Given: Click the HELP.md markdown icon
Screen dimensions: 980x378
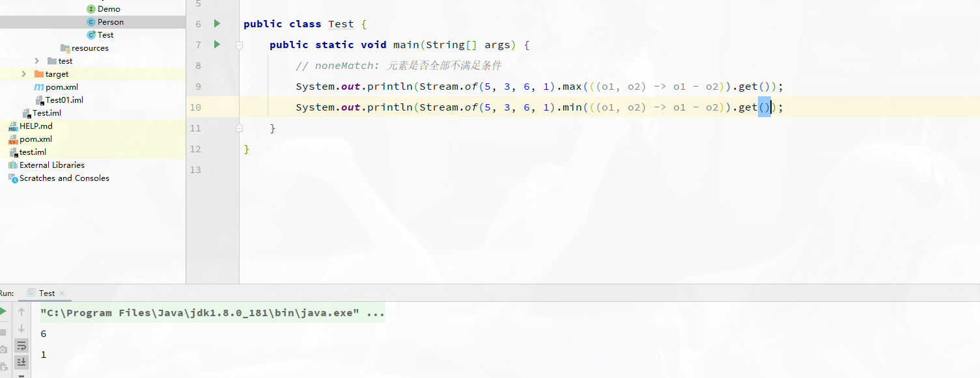Looking at the screenshot, I should click(x=13, y=126).
